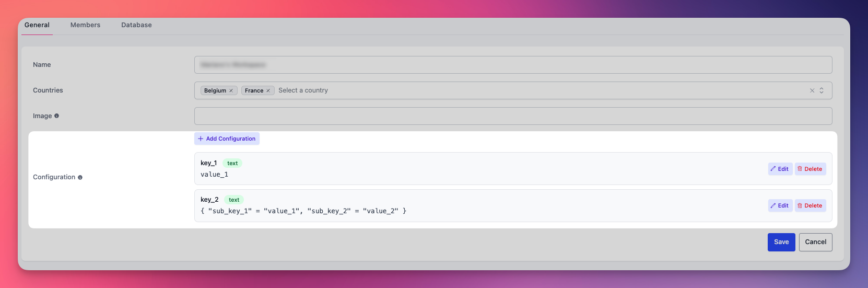Remove the Belgium country tag
The image size is (868, 288).
(231, 91)
